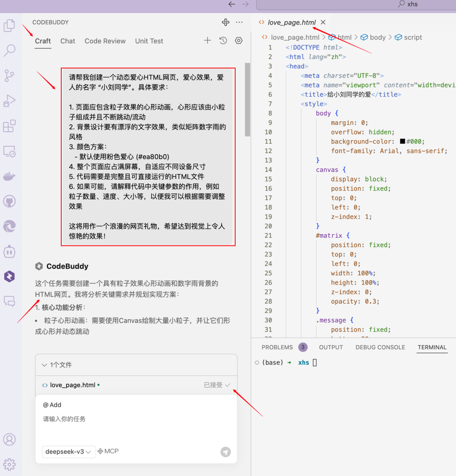The image size is (456, 476).
Task: Click the @ Add context button
Action: tap(52, 405)
